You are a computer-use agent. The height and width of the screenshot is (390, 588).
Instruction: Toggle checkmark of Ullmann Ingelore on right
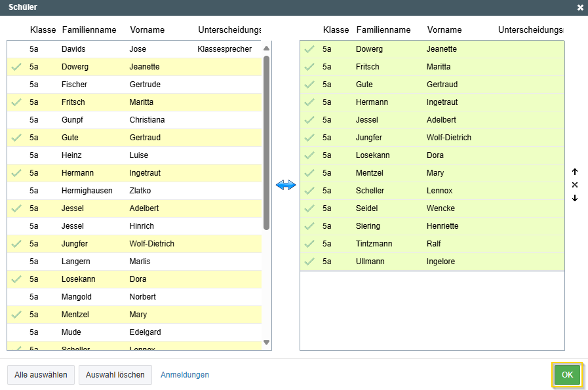309,262
